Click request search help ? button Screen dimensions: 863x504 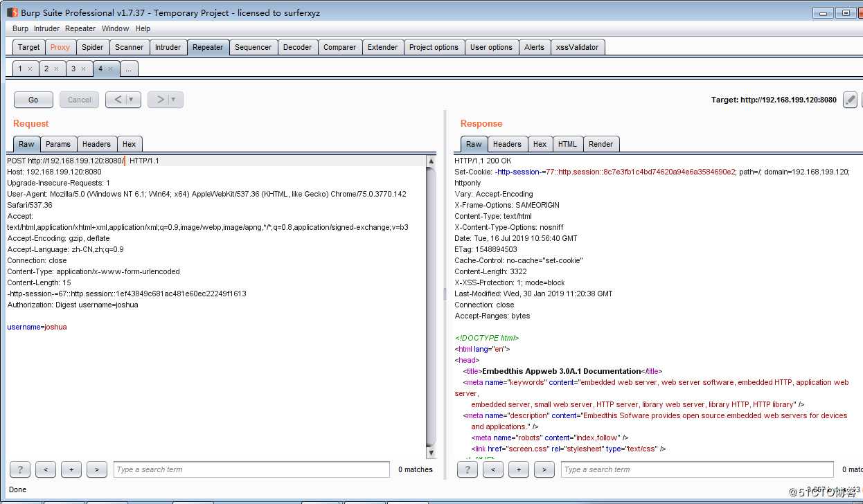tap(20, 469)
